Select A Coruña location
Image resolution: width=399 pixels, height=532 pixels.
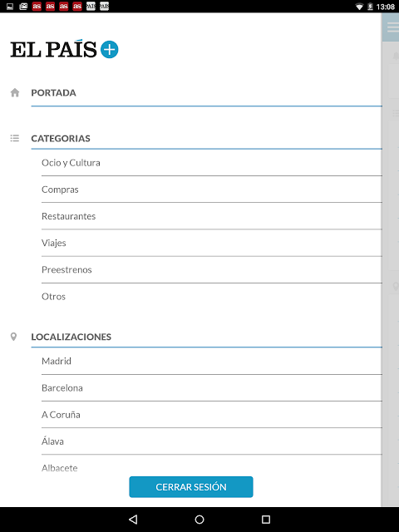pyautogui.click(x=212, y=415)
